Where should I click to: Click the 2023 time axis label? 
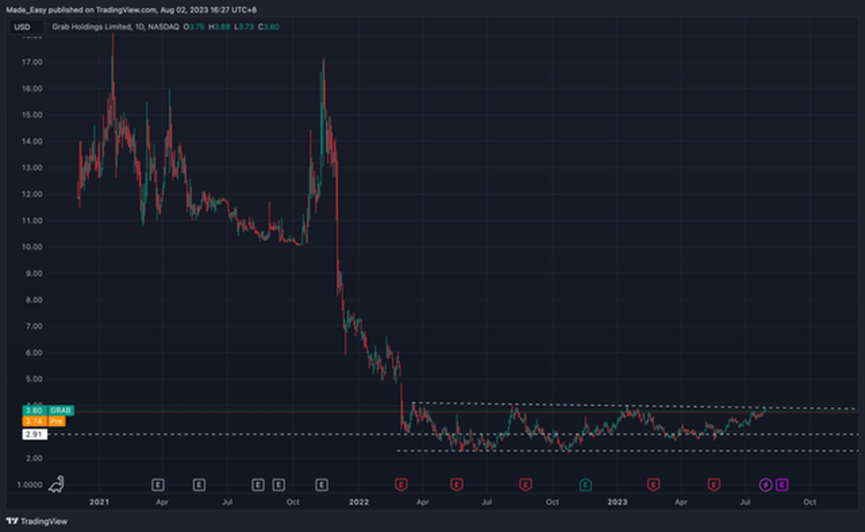pyautogui.click(x=617, y=502)
